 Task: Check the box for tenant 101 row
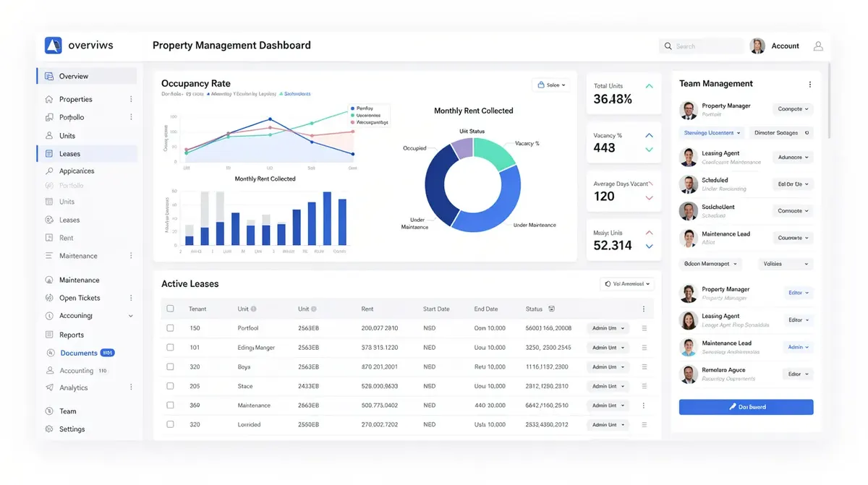(171, 347)
